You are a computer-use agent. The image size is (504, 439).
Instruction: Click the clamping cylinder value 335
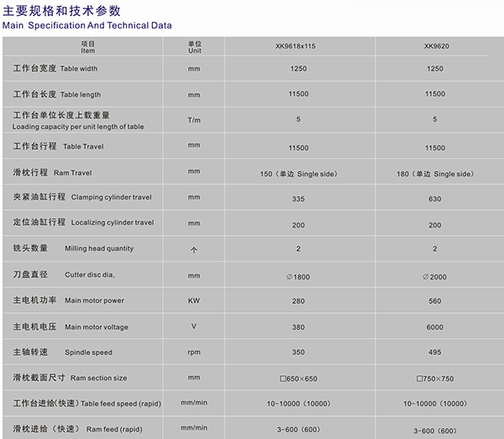click(x=298, y=199)
